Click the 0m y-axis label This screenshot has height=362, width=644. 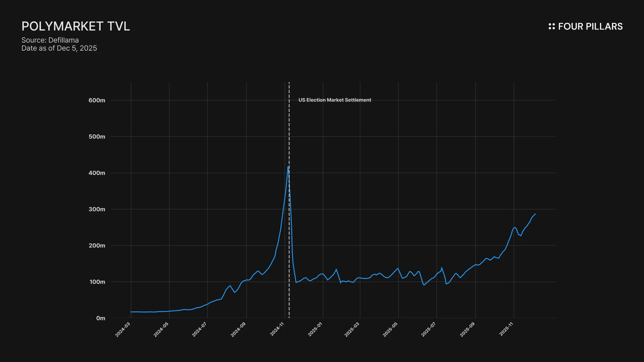[x=100, y=318]
